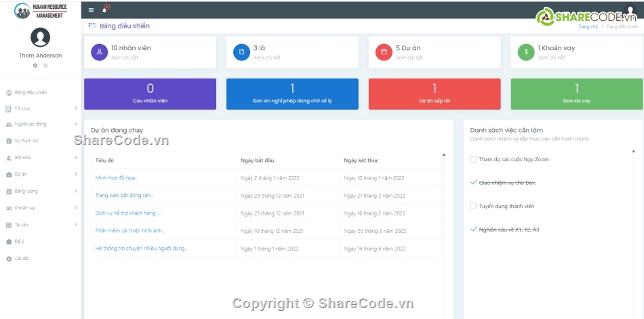The height and width of the screenshot is (319, 644).
Task: Expand the Khoản vay sidebar chevron
Action: (x=75, y=208)
